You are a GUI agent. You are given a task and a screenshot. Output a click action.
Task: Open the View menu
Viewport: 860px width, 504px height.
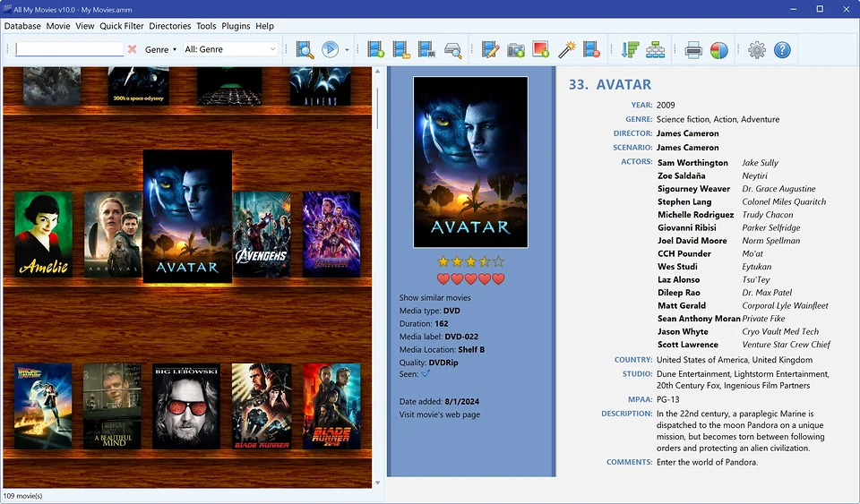point(85,26)
